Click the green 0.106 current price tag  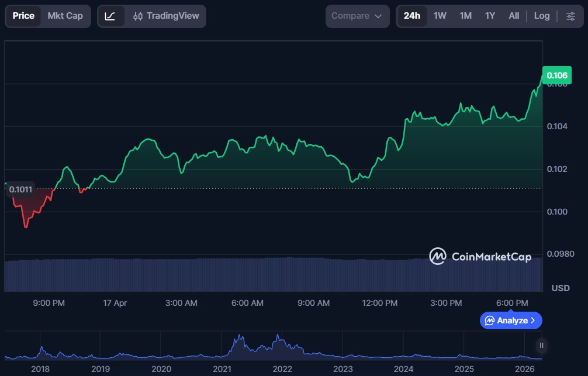point(556,75)
